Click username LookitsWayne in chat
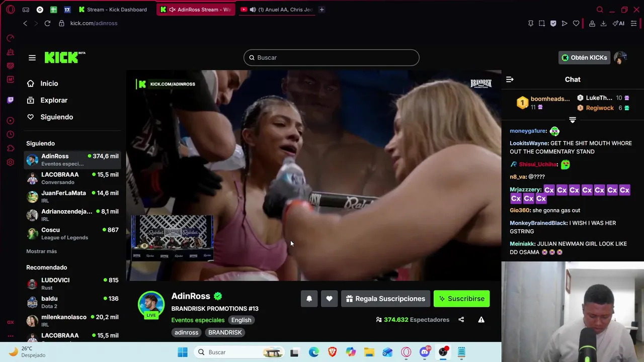 pyautogui.click(x=529, y=143)
